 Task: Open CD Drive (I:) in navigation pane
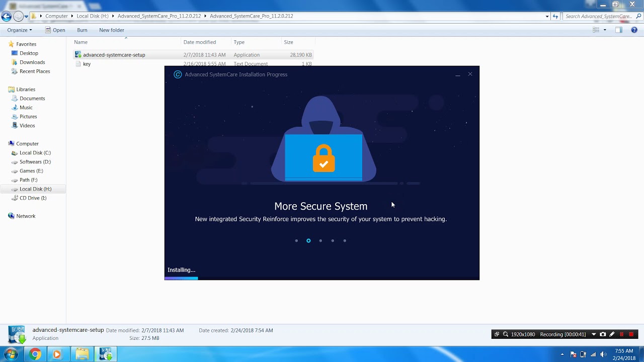(x=33, y=198)
